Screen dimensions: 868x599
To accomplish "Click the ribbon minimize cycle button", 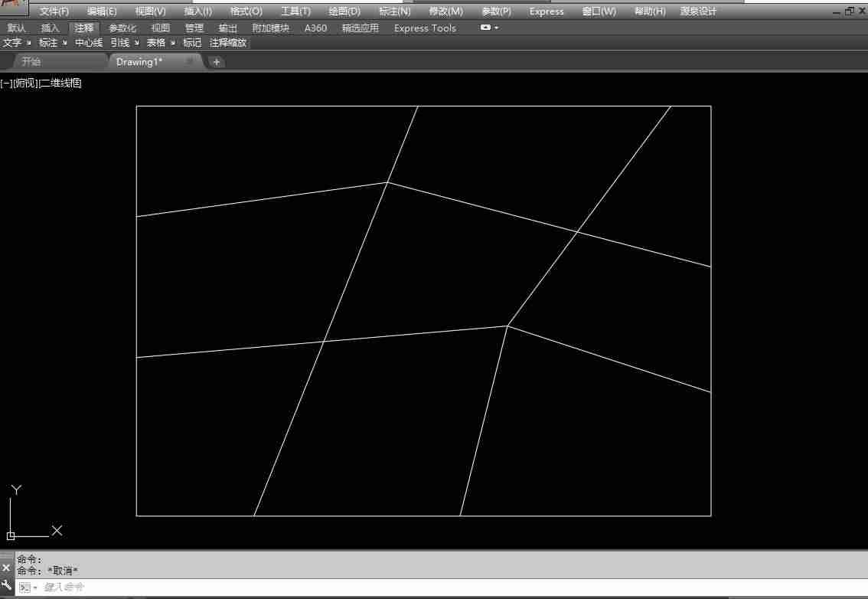I will point(485,27).
